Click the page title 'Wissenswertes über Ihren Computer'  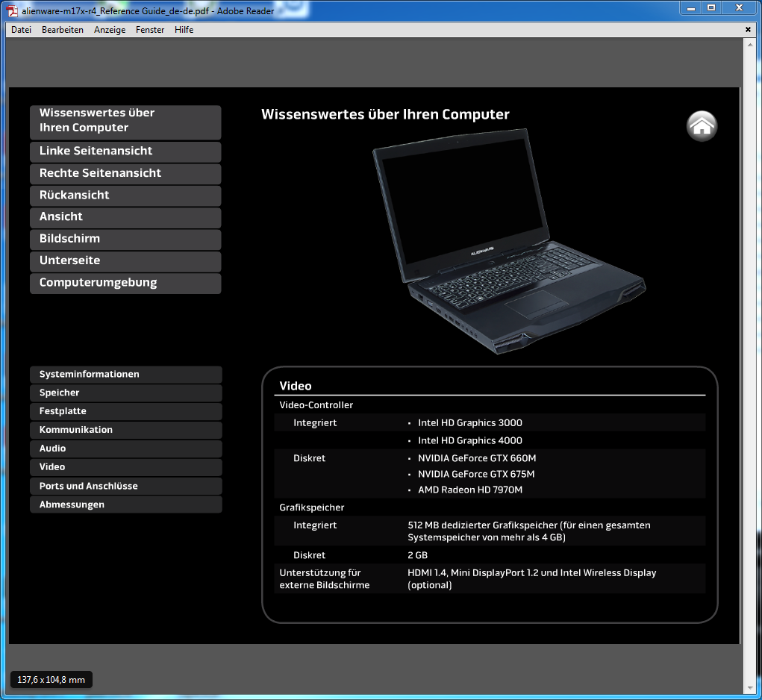click(385, 115)
